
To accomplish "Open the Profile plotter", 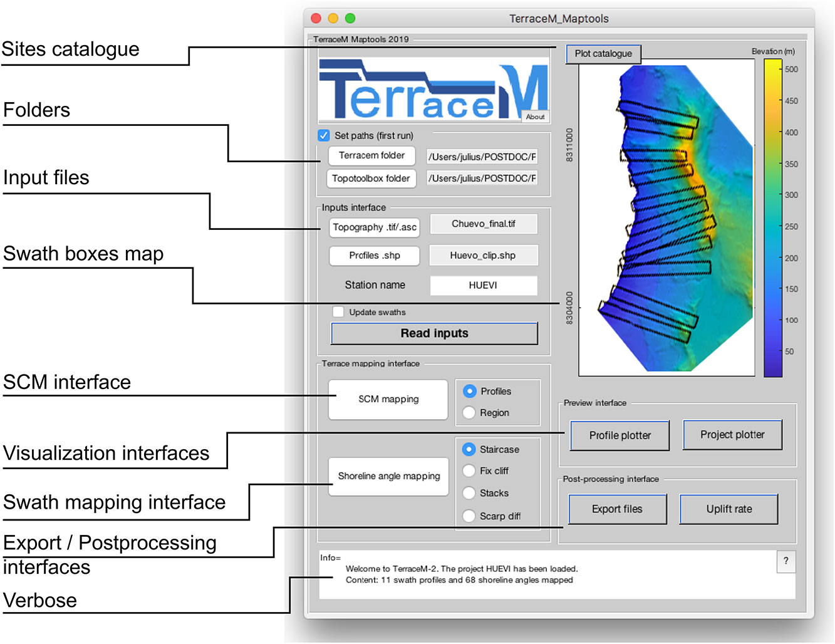I will (x=620, y=435).
